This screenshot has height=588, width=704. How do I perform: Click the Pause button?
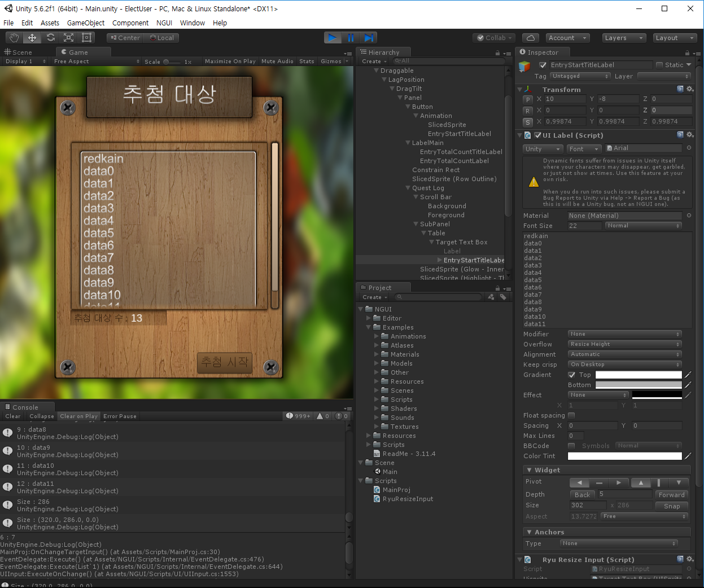(351, 38)
